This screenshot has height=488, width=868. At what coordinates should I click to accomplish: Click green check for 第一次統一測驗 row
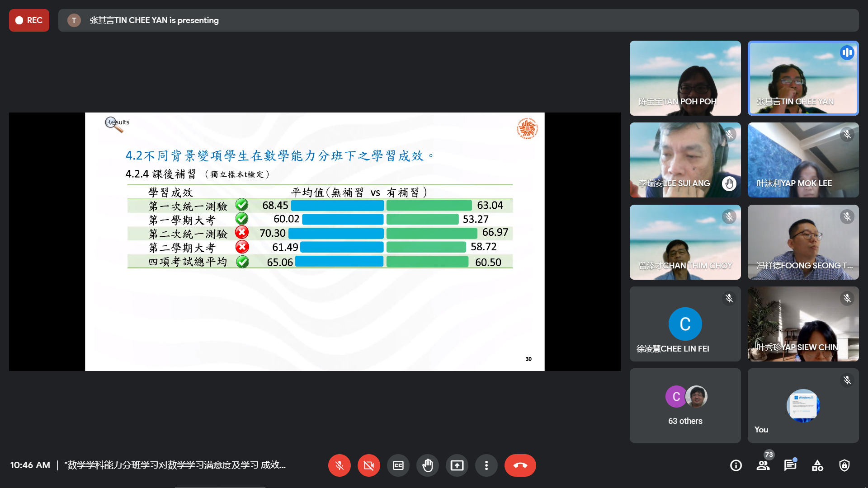tap(242, 205)
